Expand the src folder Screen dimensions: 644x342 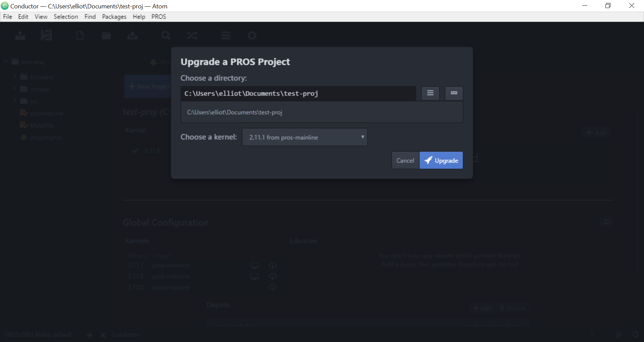14,101
